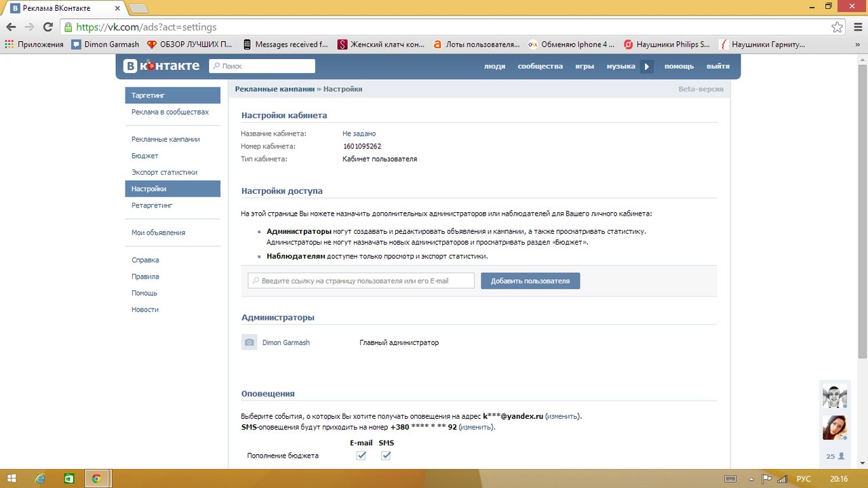Launch Internet Explorer from taskbar
Image resolution: width=868 pixels, height=488 pixels.
[x=41, y=479]
